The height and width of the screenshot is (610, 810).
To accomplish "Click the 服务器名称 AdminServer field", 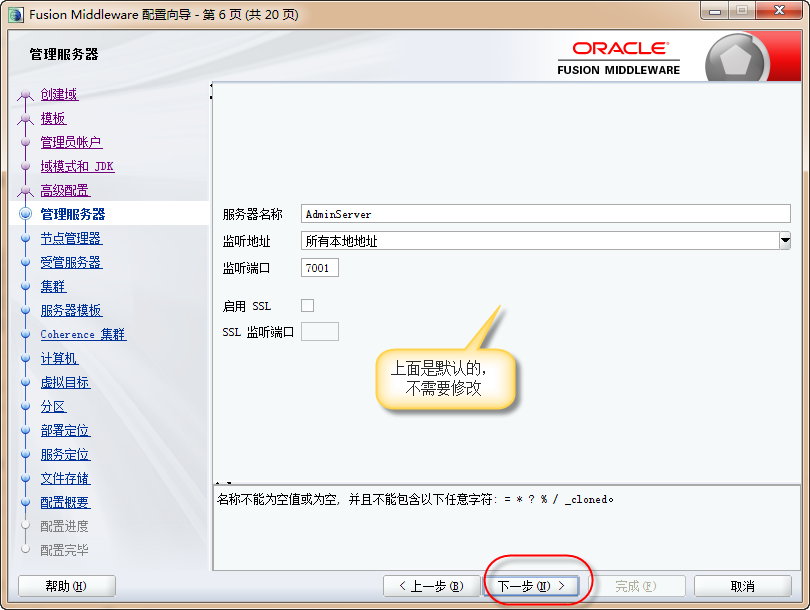I will tap(546, 214).
